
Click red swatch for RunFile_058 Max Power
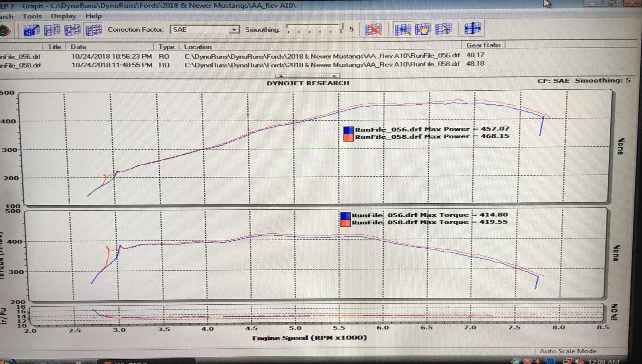click(x=348, y=138)
